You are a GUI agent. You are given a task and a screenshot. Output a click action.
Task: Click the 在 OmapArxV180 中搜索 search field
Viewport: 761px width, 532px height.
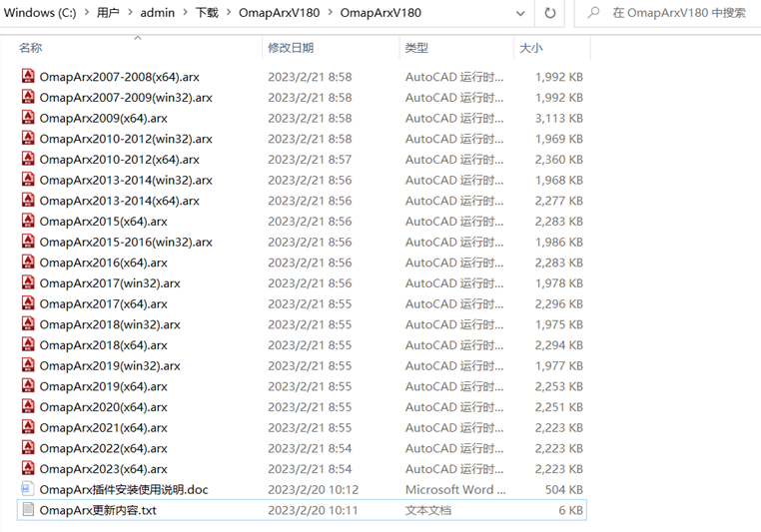(x=679, y=13)
